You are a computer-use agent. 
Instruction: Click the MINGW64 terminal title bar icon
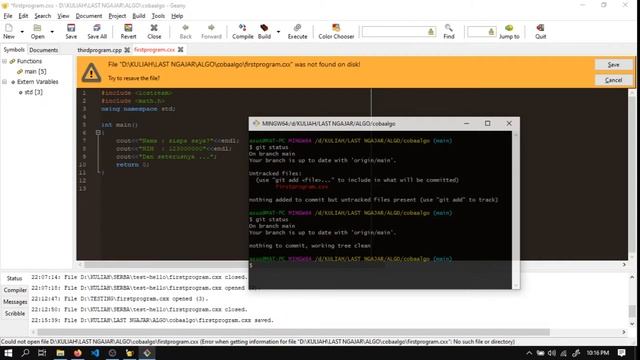click(x=256, y=123)
